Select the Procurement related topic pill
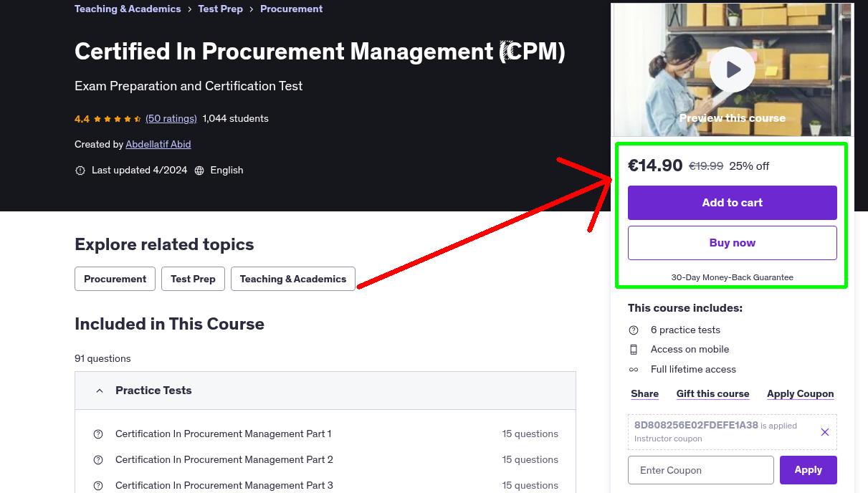Image resolution: width=868 pixels, height=493 pixels. pyautogui.click(x=115, y=279)
